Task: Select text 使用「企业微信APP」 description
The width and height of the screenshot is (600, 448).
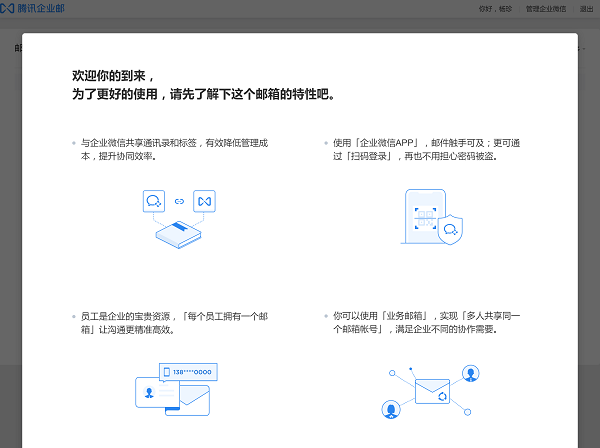Action: pos(426,150)
